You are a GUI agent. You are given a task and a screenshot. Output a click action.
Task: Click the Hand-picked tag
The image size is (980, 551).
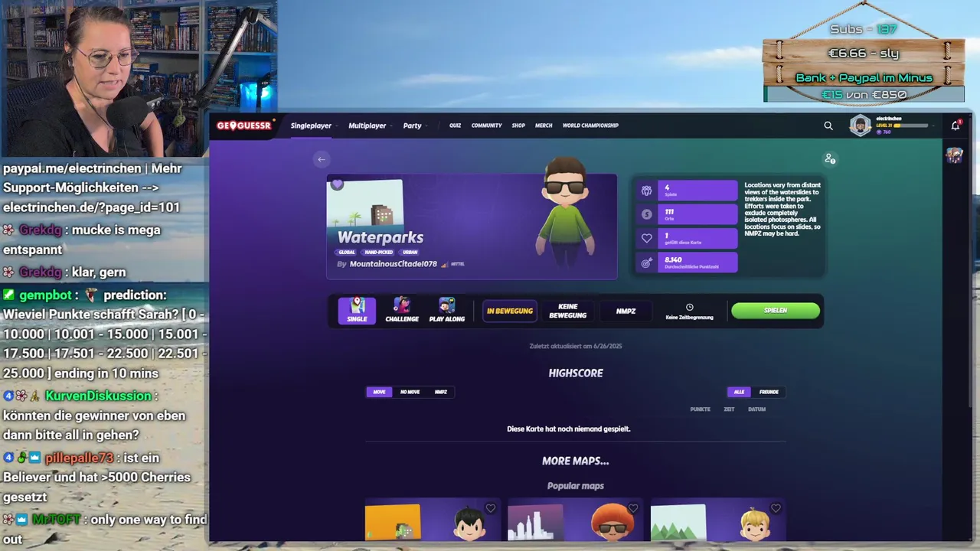pos(378,252)
